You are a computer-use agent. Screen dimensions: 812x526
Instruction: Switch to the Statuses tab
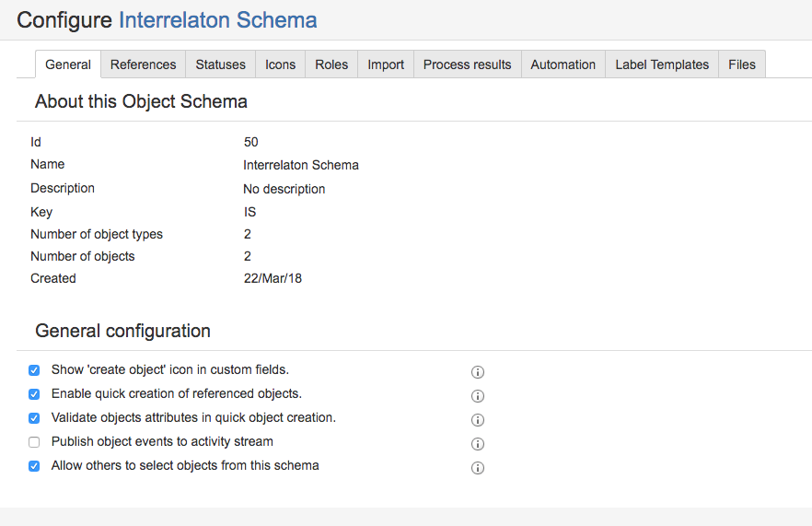[221, 64]
